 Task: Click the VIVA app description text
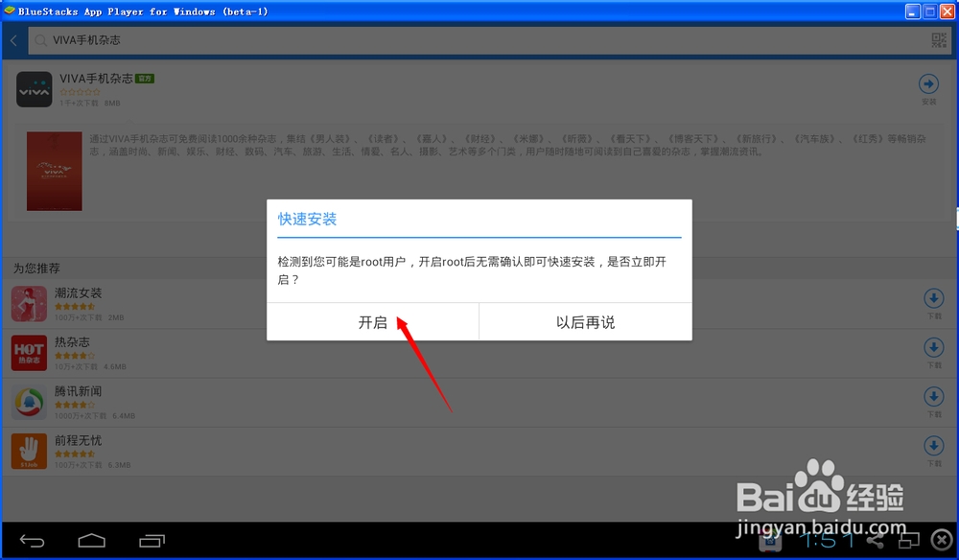(507, 145)
